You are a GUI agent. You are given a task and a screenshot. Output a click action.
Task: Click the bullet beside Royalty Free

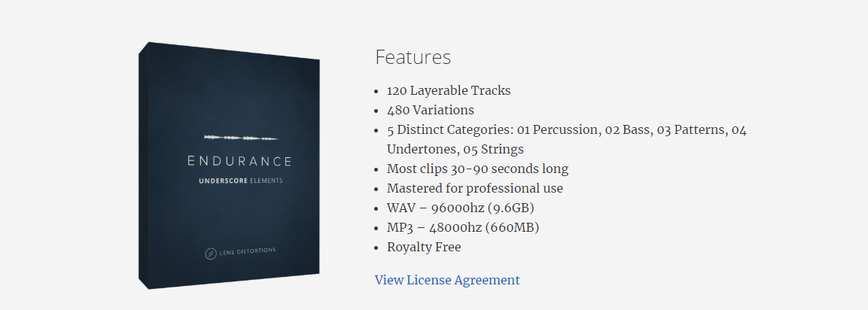point(377,248)
